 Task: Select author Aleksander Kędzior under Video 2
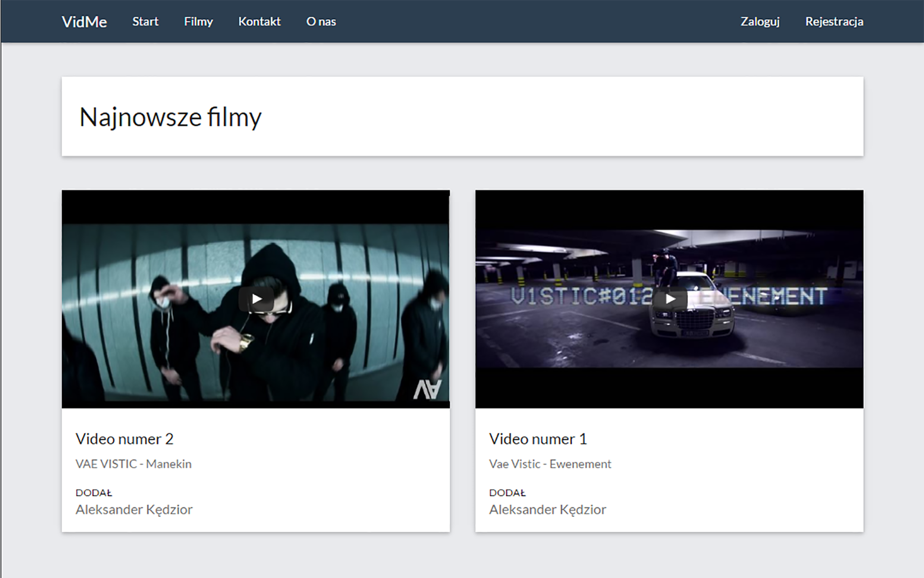pos(134,510)
